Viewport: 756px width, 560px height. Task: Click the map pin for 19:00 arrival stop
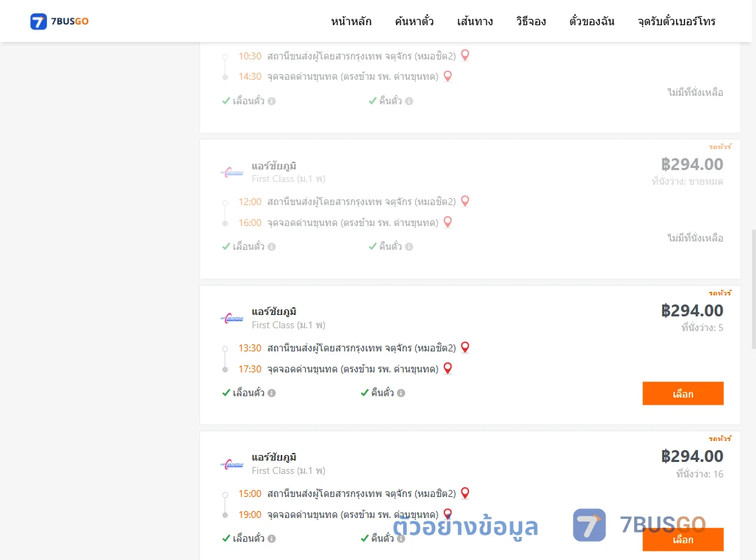pyautogui.click(x=447, y=514)
